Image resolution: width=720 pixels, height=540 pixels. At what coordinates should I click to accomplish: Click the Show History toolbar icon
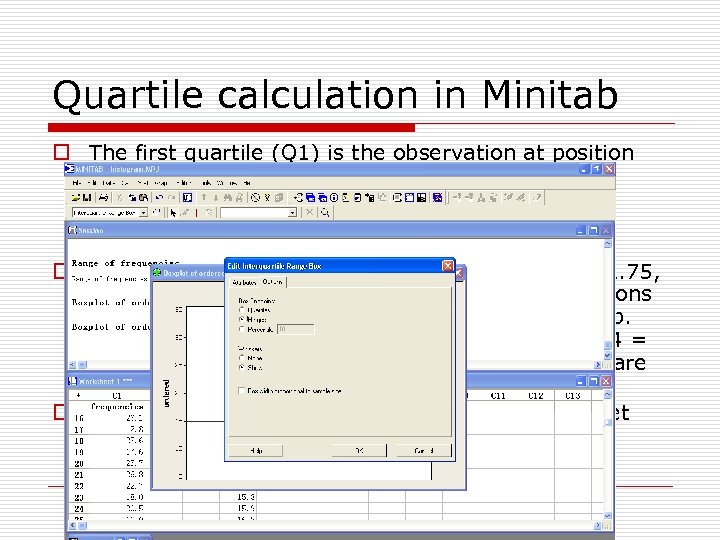pos(346,197)
